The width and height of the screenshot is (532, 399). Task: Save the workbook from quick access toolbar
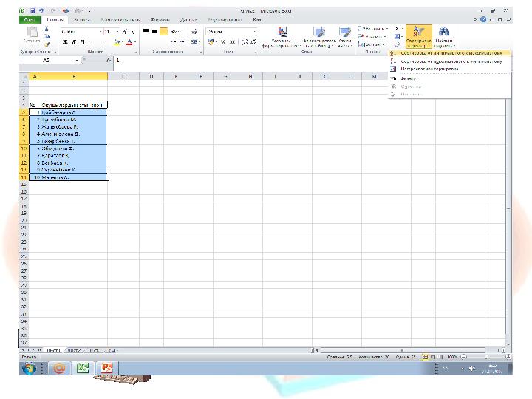pyautogui.click(x=33, y=11)
